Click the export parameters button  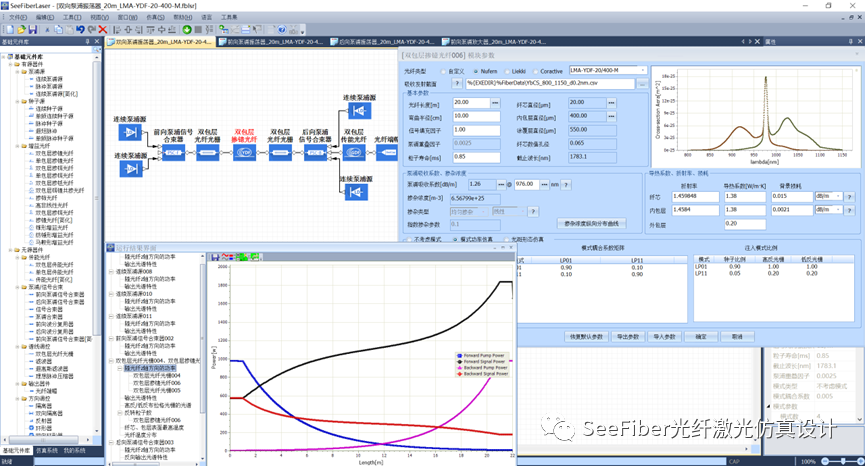pos(628,336)
